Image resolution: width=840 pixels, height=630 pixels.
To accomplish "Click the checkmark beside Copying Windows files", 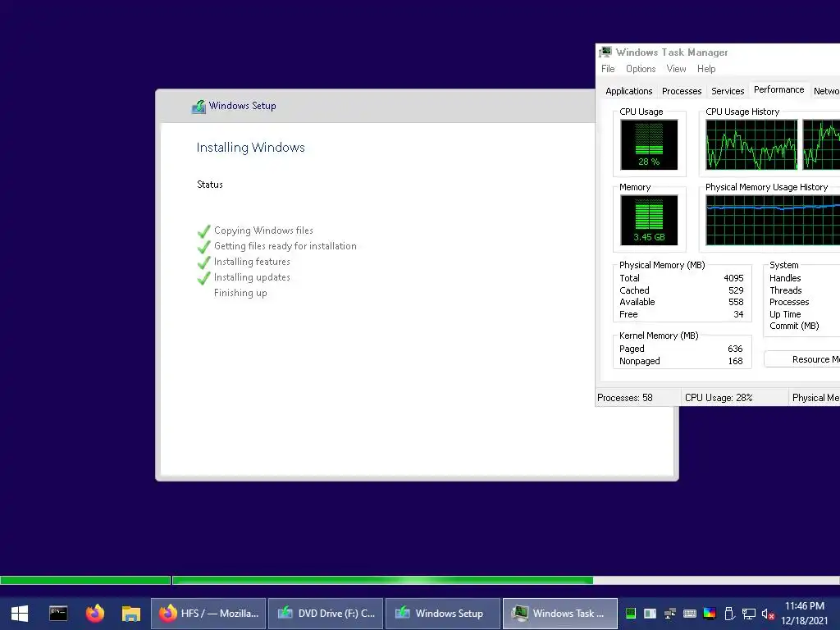I will (203, 231).
